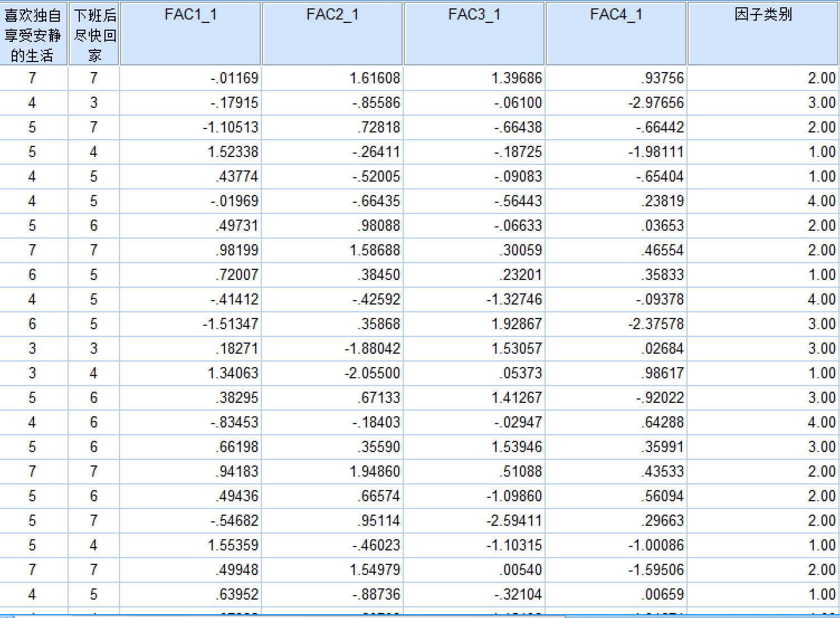Click cell value .93756
Image resolution: width=840 pixels, height=618 pixels.
coord(662,78)
